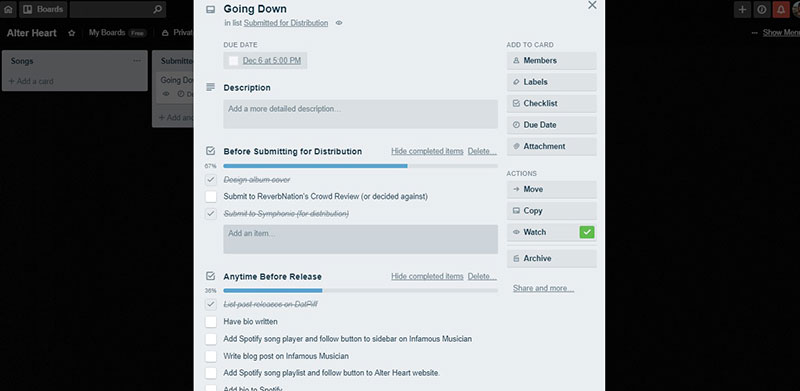Open the Boards menu button
This screenshot has height=391, width=800.
(x=43, y=9)
